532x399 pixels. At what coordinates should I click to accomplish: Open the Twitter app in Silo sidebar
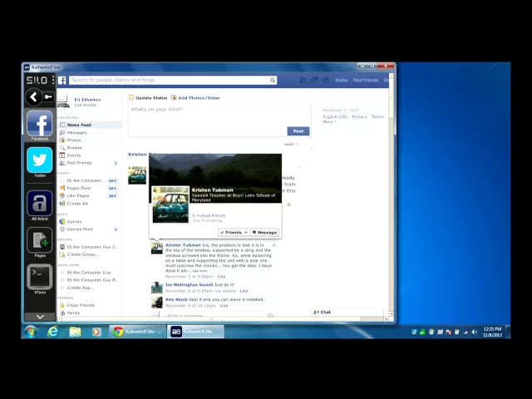[x=40, y=160]
